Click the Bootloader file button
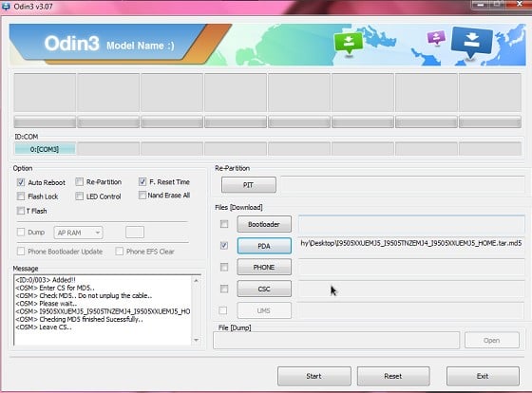This screenshot has width=532, height=393. (x=264, y=224)
